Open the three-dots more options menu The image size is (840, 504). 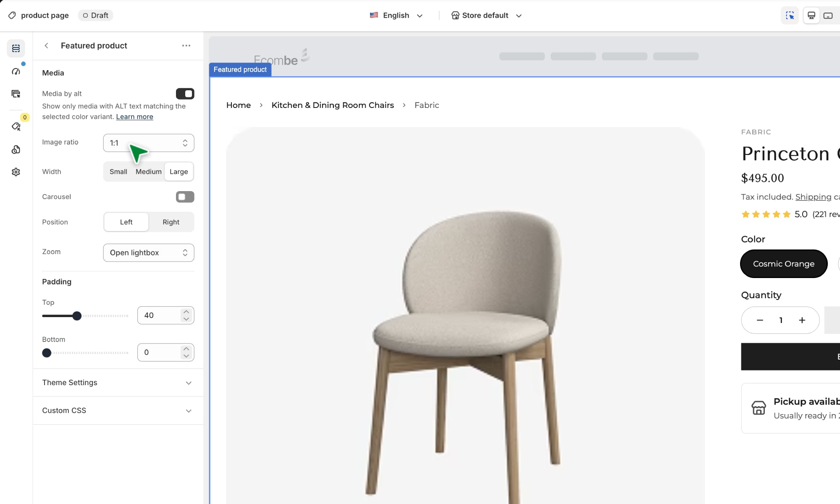pos(186,45)
